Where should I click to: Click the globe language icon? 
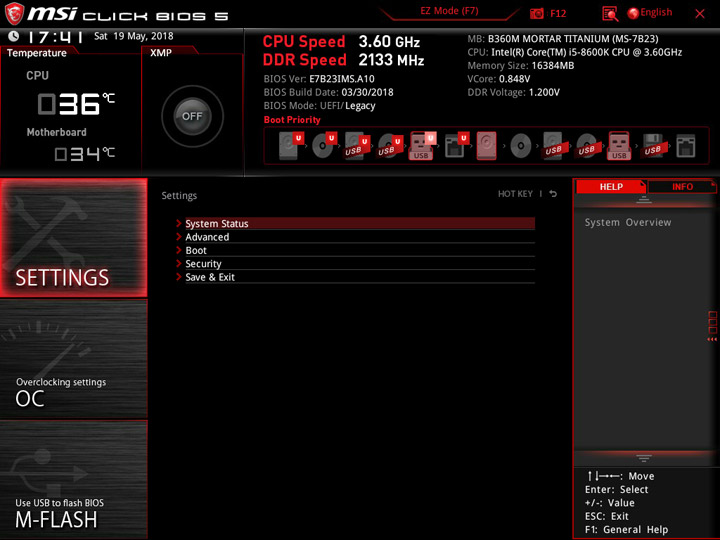pyautogui.click(x=633, y=13)
